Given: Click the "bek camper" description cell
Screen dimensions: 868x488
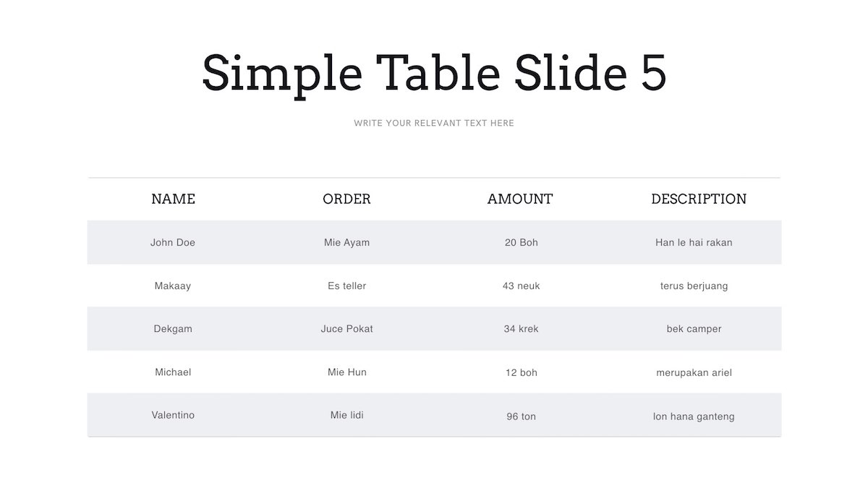Looking at the screenshot, I should tap(694, 329).
